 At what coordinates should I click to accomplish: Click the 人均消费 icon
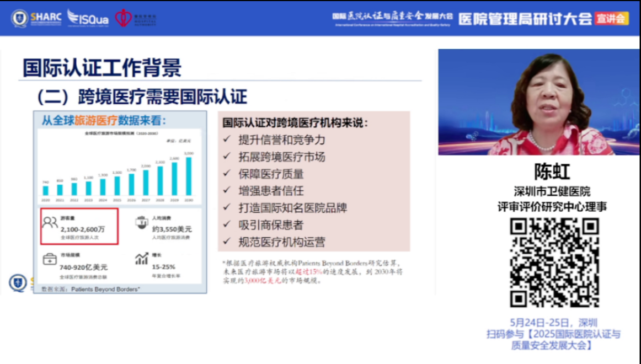(141, 222)
